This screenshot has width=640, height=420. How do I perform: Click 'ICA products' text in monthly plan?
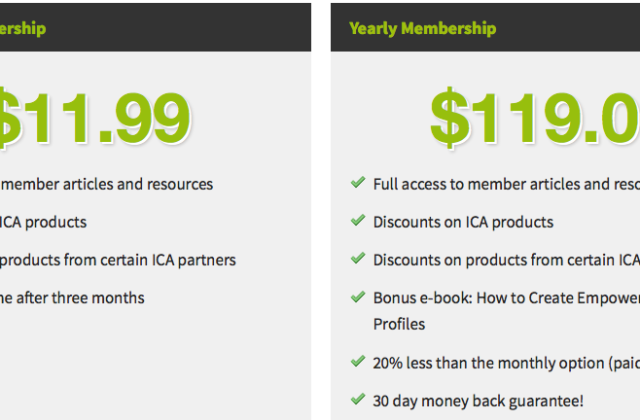[43, 222]
